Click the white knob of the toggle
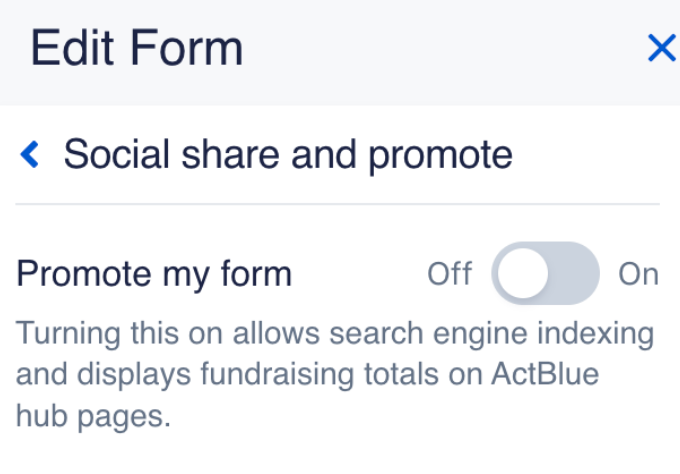Viewport: 680px width, 474px height. pos(523,273)
